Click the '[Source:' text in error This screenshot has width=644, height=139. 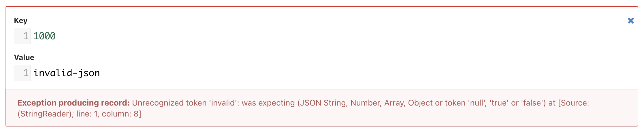[x=574, y=103]
